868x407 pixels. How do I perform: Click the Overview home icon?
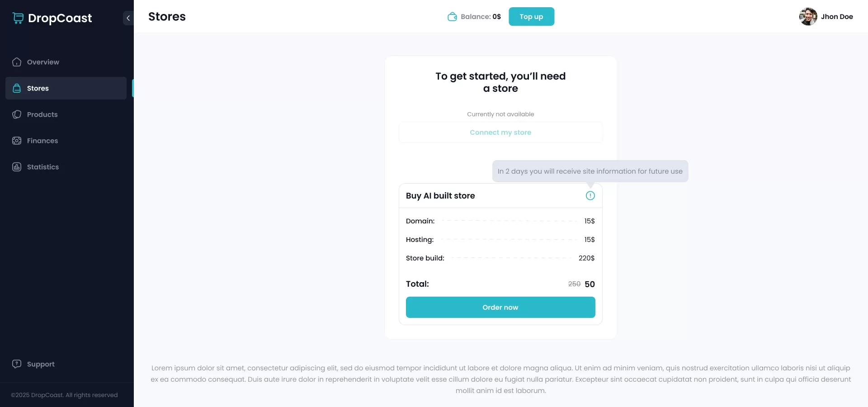coord(17,62)
